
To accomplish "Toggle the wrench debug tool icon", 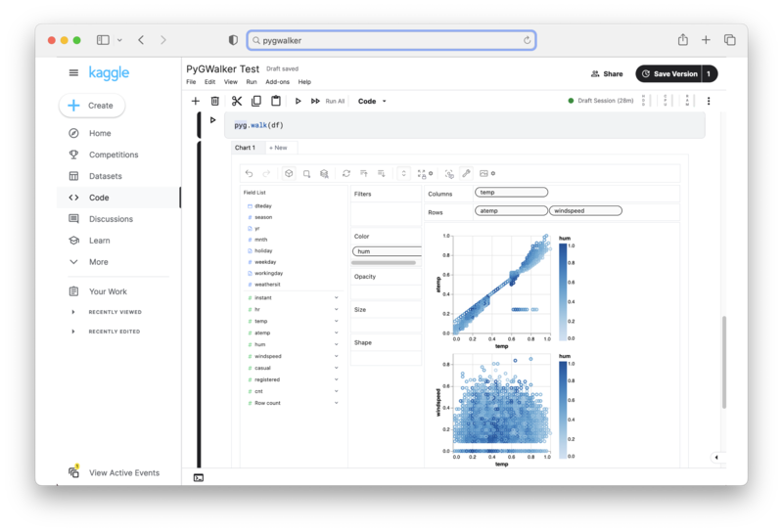I will click(466, 174).
